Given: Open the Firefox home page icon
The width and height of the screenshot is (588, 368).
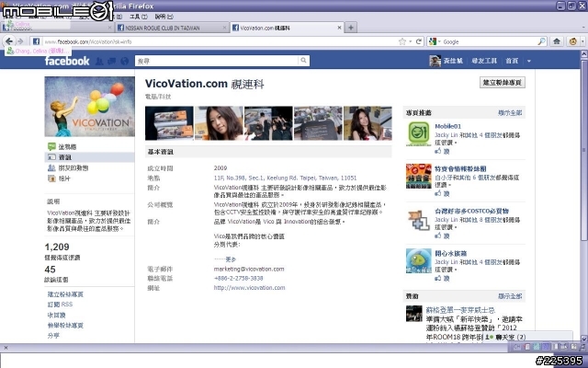Looking at the screenshot, I should click(557, 41).
